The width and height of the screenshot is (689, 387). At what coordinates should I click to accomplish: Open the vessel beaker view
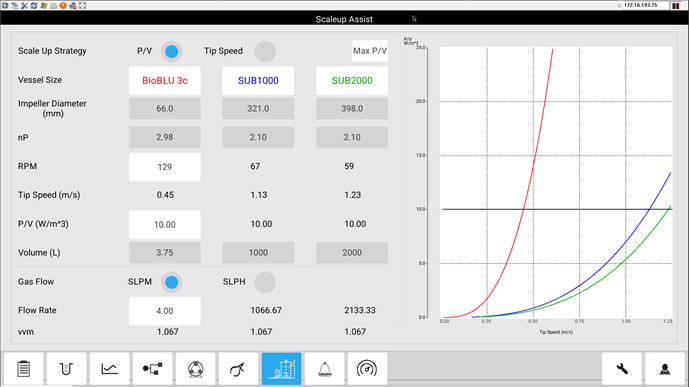66,369
